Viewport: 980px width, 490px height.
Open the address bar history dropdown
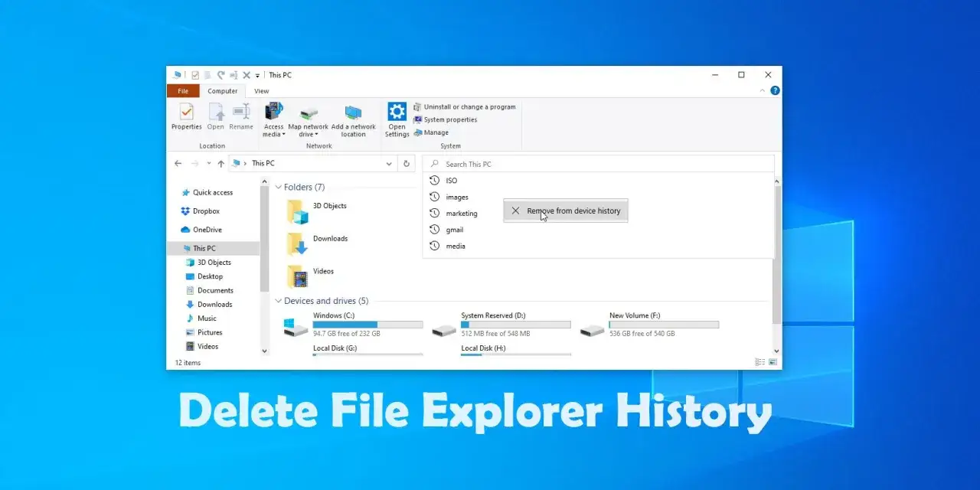point(388,163)
